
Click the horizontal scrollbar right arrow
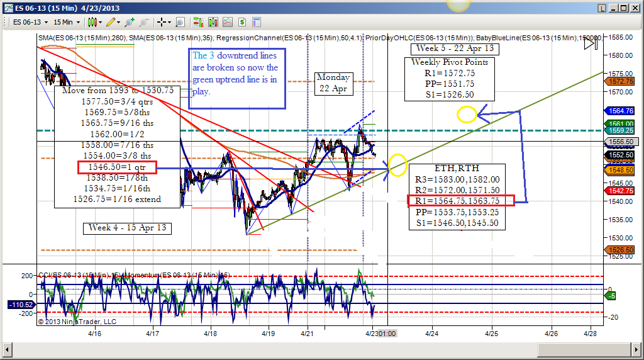coord(636,350)
